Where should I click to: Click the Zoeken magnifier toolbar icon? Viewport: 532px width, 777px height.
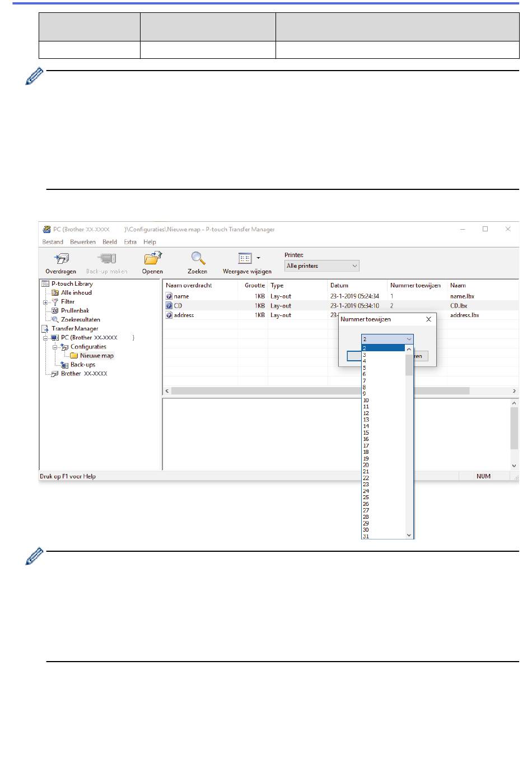pyautogui.click(x=198, y=258)
